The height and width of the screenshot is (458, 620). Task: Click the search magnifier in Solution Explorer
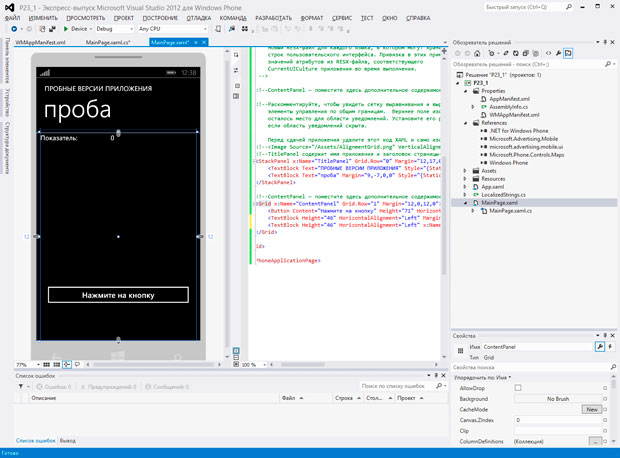[608, 64]
